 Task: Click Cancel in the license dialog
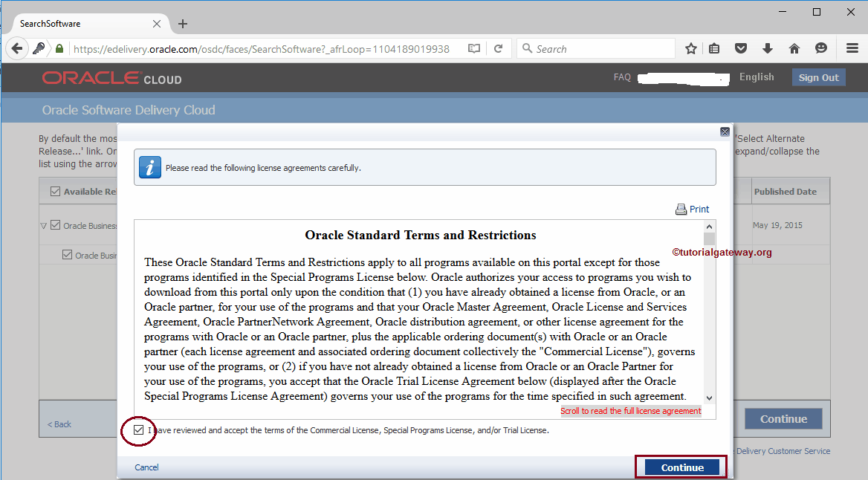[x=146, y=467]
